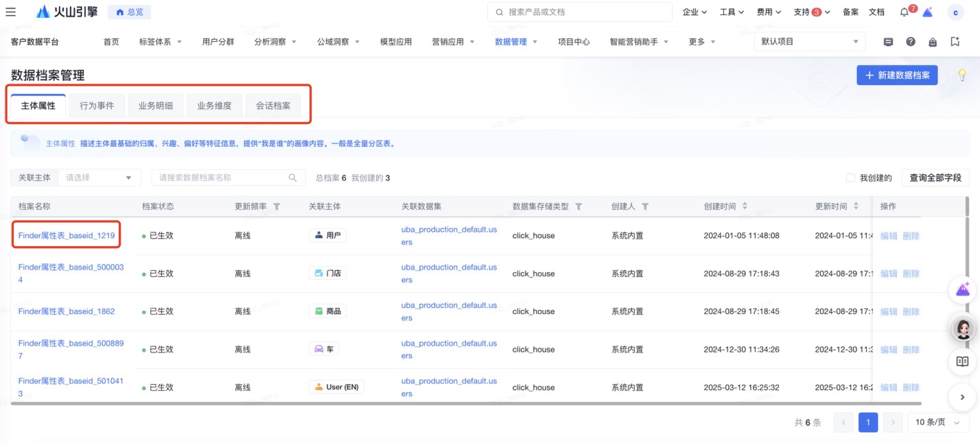Switch to the 行为事件 tab
980x443 pixels.
97,106
